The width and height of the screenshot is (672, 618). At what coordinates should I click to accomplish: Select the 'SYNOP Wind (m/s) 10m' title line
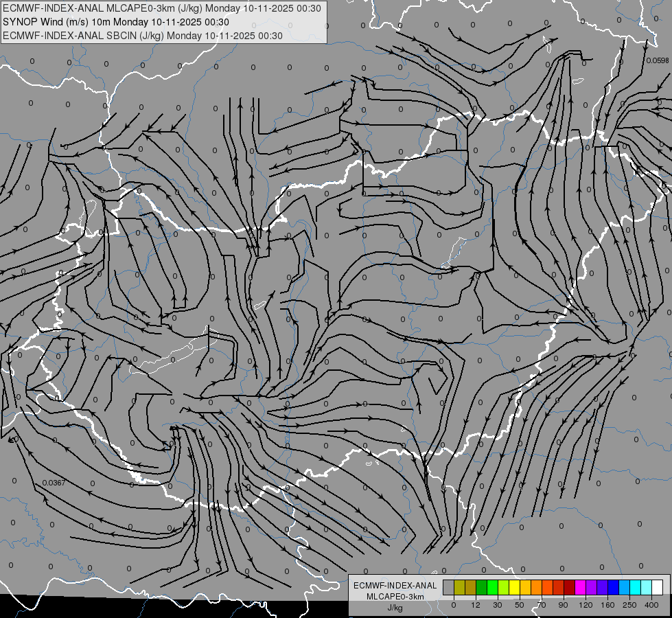116,22
